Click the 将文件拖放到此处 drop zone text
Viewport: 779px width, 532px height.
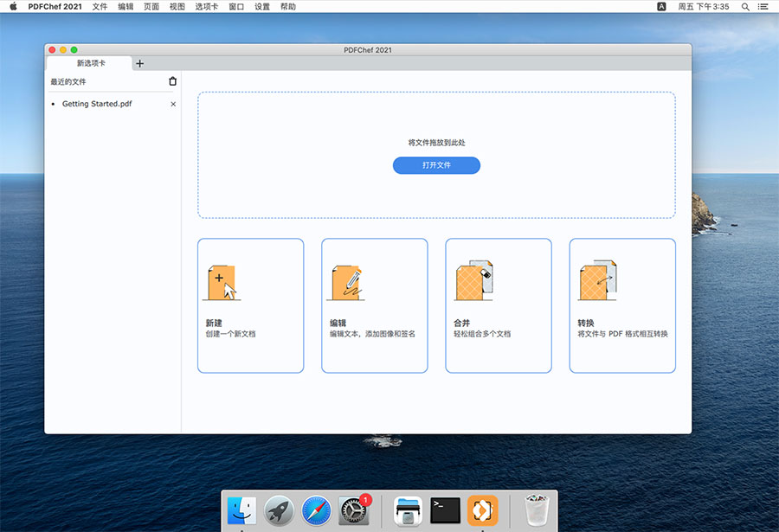click(436, 143)
